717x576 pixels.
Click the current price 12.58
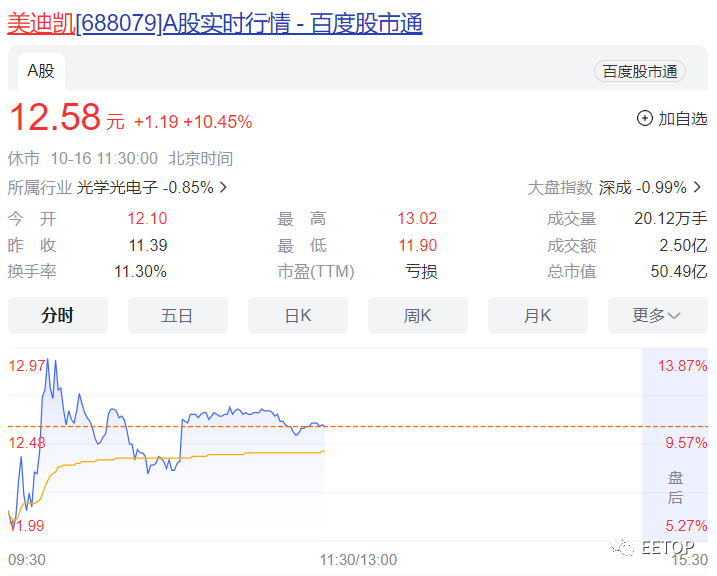click(55, 117)
